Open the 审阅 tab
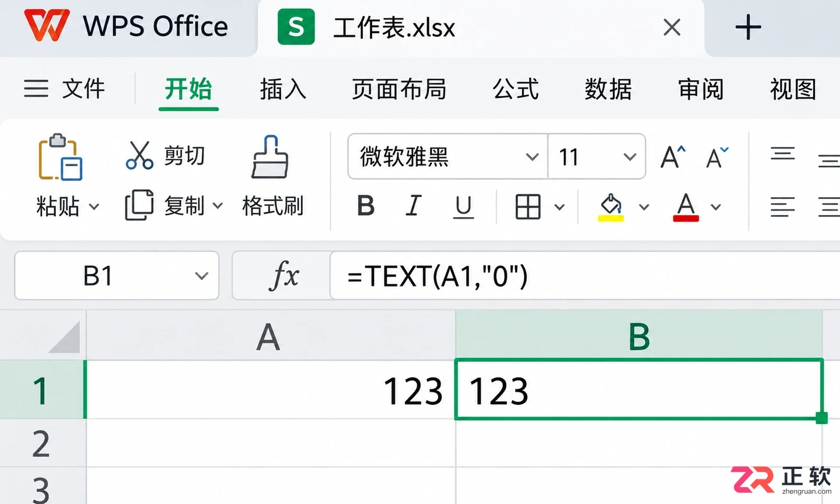The height and width of the screenshot is (504, 840). point(701,89)
